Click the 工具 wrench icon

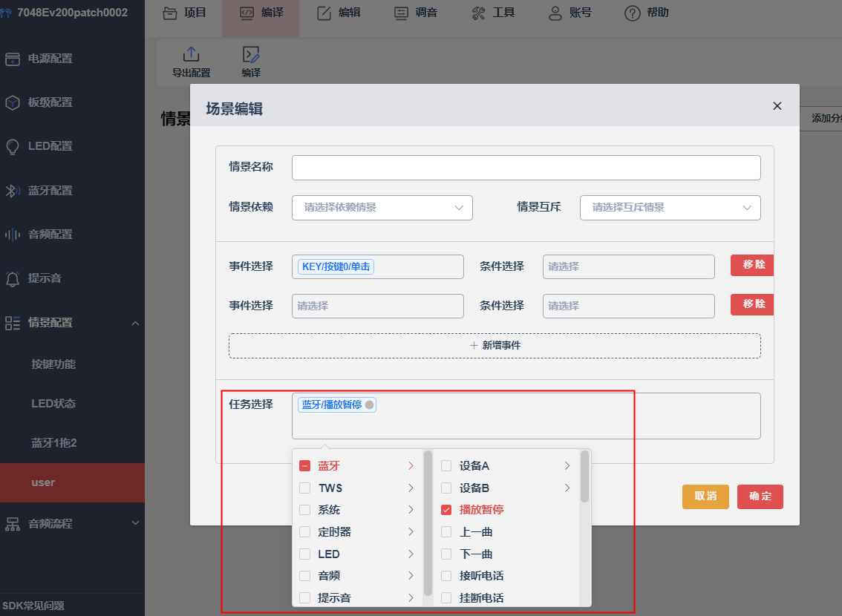[478, 13]
